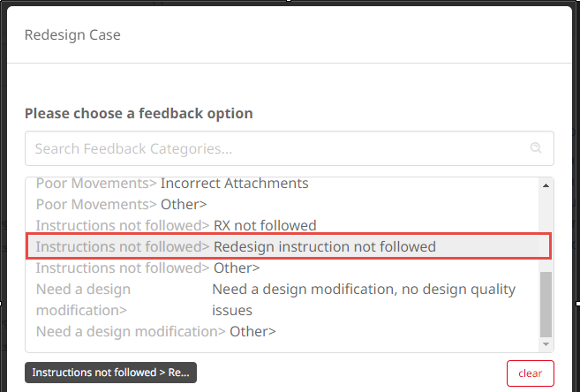580x392 pixels.
Task: Click the magnifier icon in the search box
Action: 536,148
